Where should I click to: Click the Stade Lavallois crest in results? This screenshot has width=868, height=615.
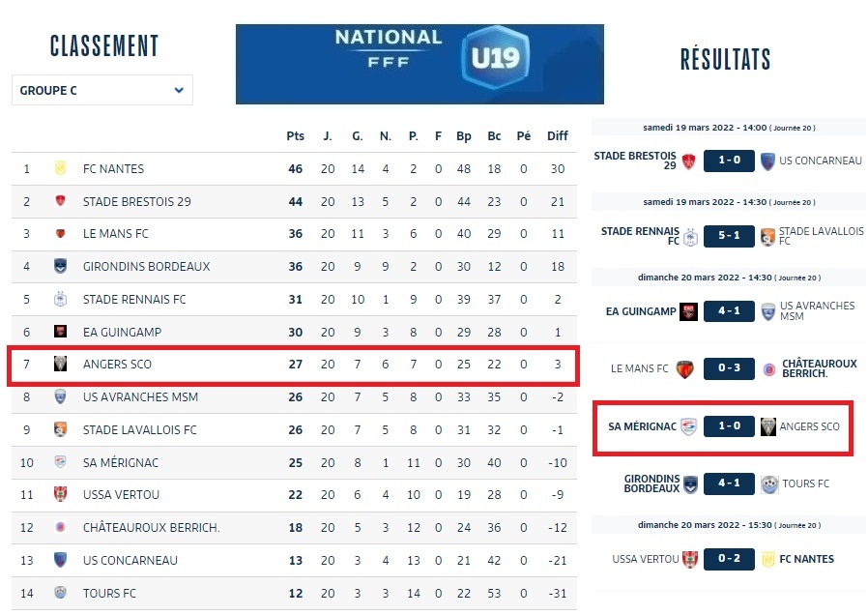pyautogui.click(x=768, y=237)
